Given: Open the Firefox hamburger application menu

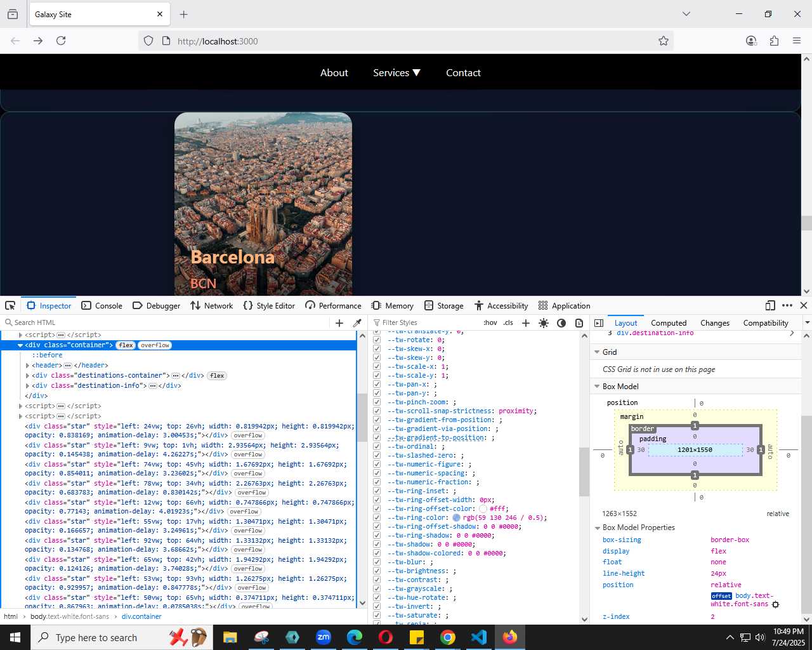Looking at the screenshot, I should click(x=797, y=41).
